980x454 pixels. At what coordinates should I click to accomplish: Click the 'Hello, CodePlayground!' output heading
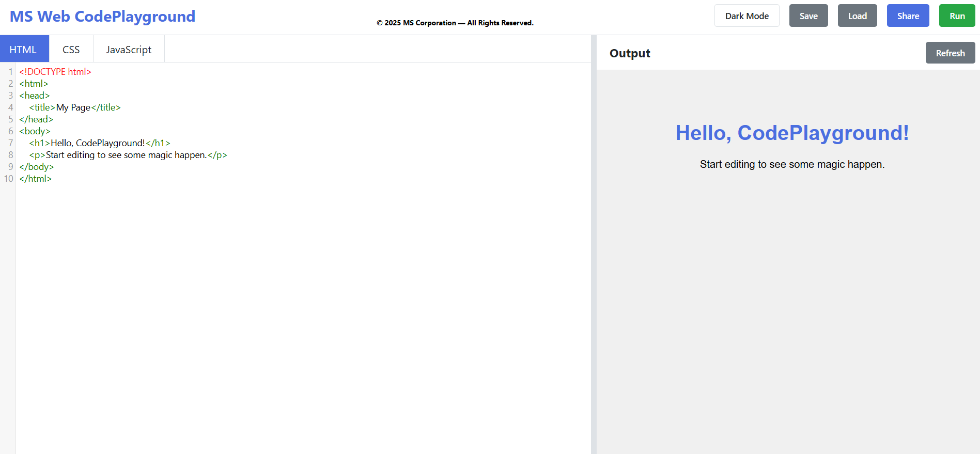791,133
